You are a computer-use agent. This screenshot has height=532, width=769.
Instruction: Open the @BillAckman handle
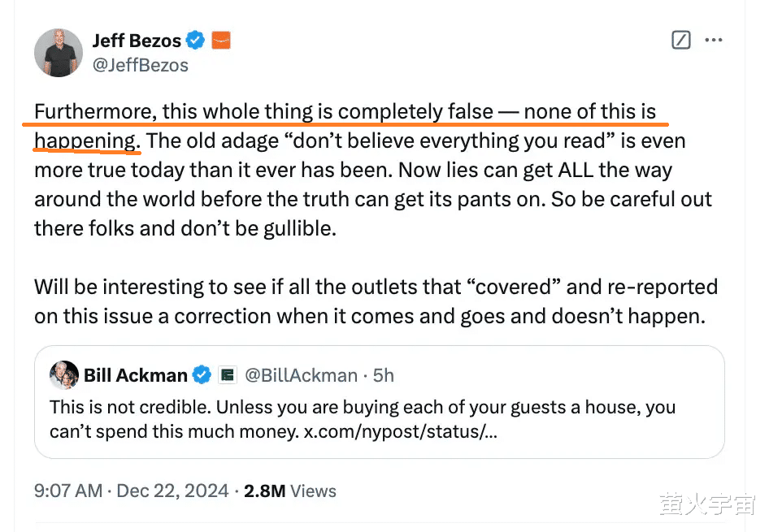click(301, 375)
